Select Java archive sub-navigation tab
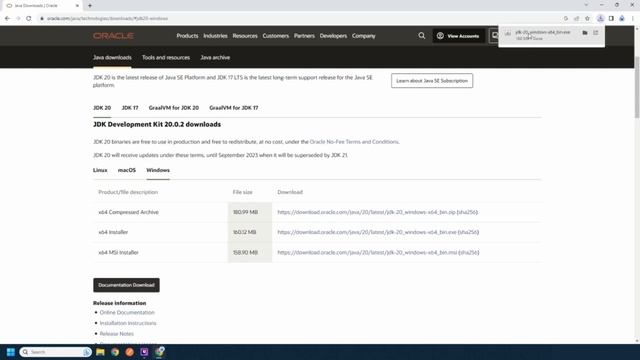The width and height of the screenshot is (640, 360). (x=215, y=58)
